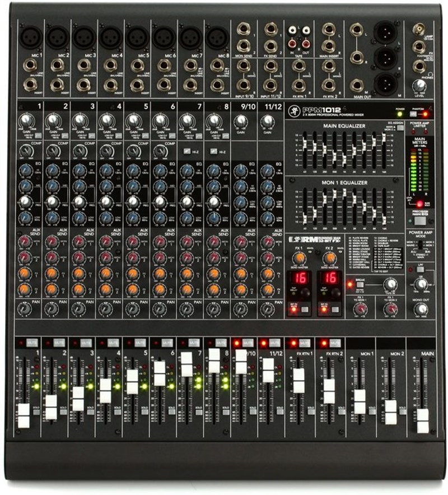The height and width of the screenshot is (495, 448).
Task: Click the Mon 1 Equalizer 63 Hz slider
Action: pyautogui.click(x=305, y=218)
